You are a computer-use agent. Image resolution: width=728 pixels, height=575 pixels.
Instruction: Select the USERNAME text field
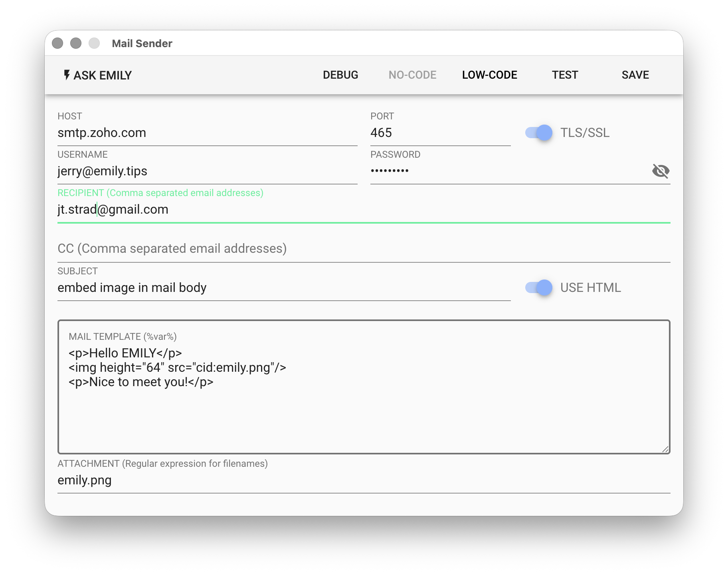(207, 171)
